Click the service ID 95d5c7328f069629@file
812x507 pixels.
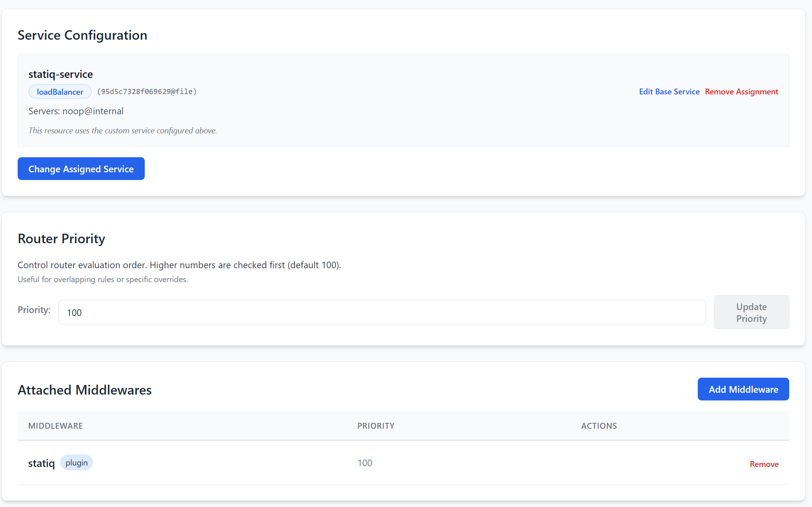tap(147, 91)
